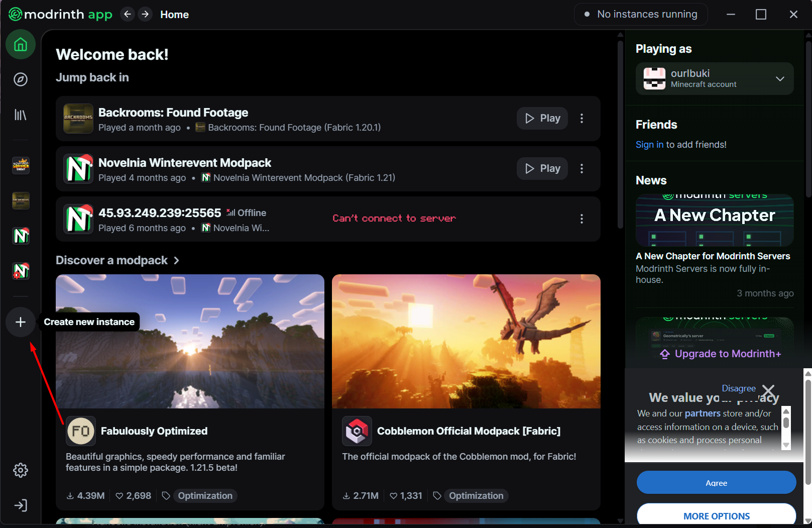
Task: Click the 2.71M downloads count
Action: point(361,496)
